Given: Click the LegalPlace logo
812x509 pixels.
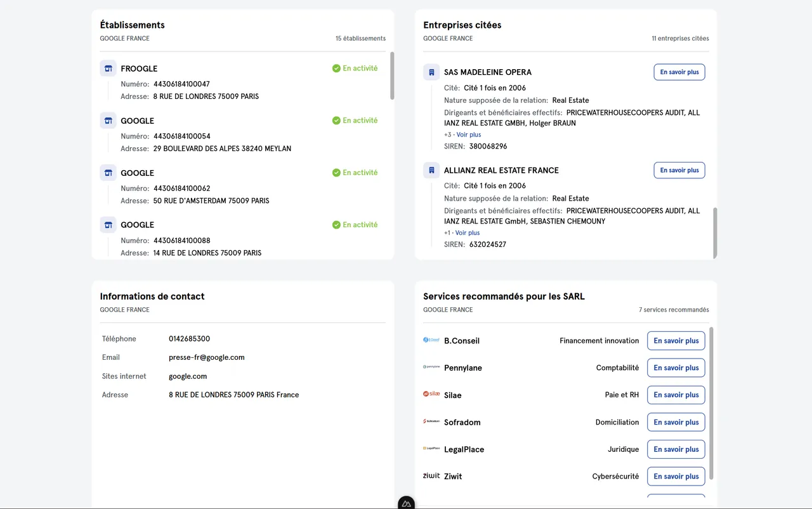Looking at the screenshot, I should 431,448.
